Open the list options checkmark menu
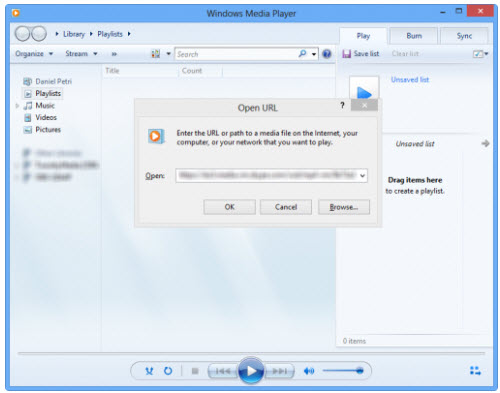The width and height of the screenshot is (500, 393). pyautogui.click(x=480, y=54)
